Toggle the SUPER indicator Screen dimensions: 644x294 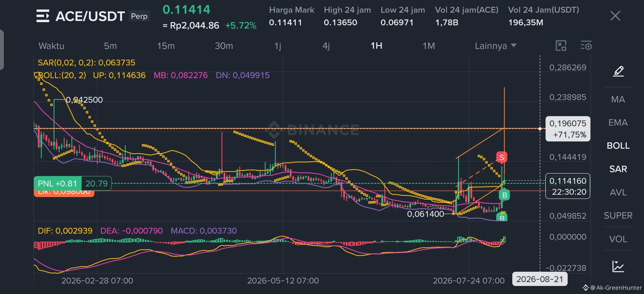coord(618,216)
